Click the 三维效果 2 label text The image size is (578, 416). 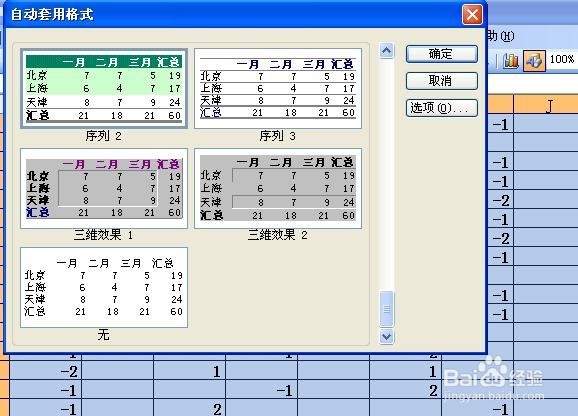click(x=277, y=235)
